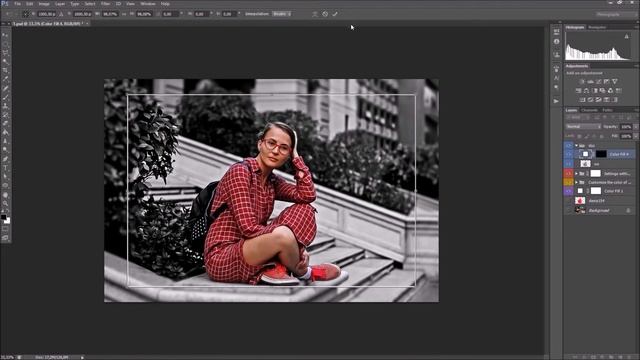Switch to the Navigator tab

point(597,27)
